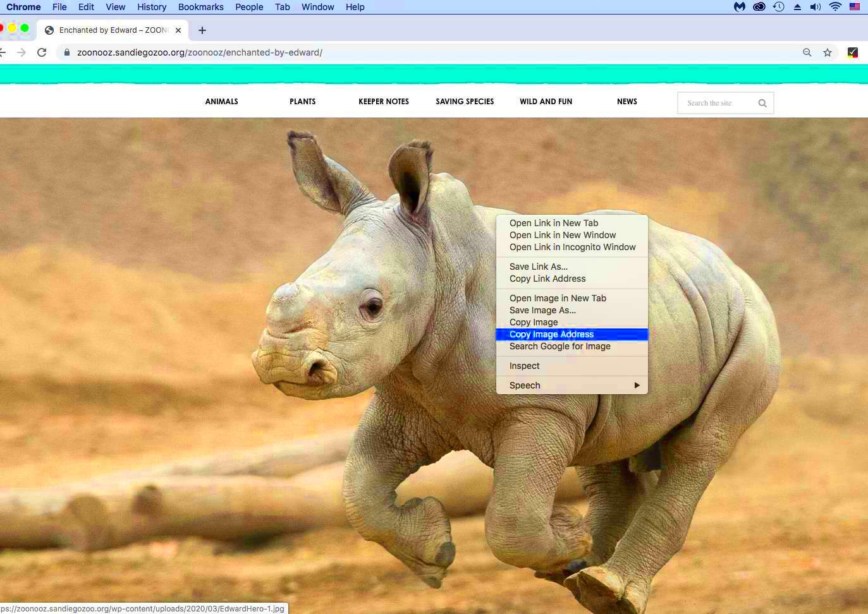
Task: Bookmark this page with the star icon
Action: coord(828,52)
